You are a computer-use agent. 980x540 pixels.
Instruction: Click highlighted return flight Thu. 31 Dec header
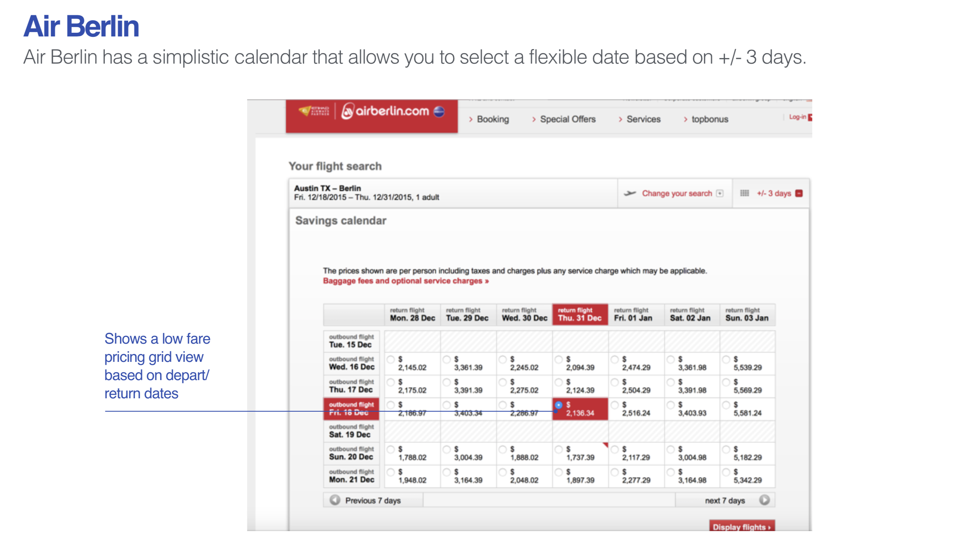580,315
